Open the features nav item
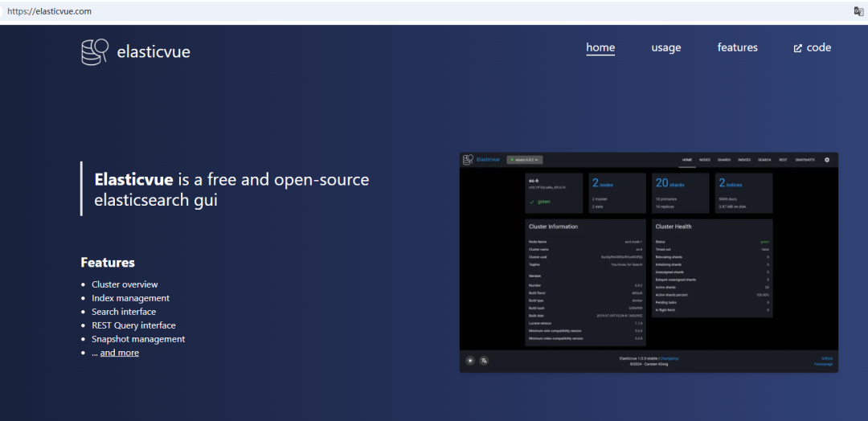The width and height of the screenshot is (868, 421). click(x=737, y=47)
